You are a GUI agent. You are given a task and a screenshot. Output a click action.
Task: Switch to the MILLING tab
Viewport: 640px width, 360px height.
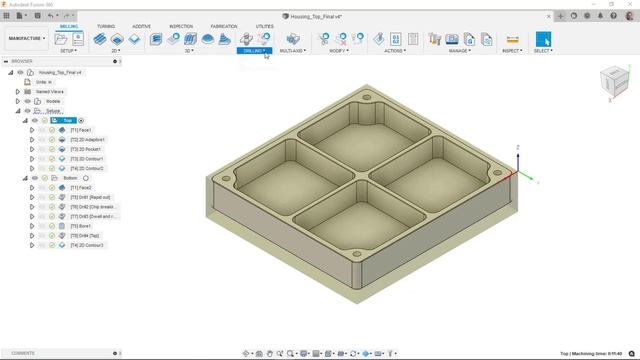tap(69, 26)
